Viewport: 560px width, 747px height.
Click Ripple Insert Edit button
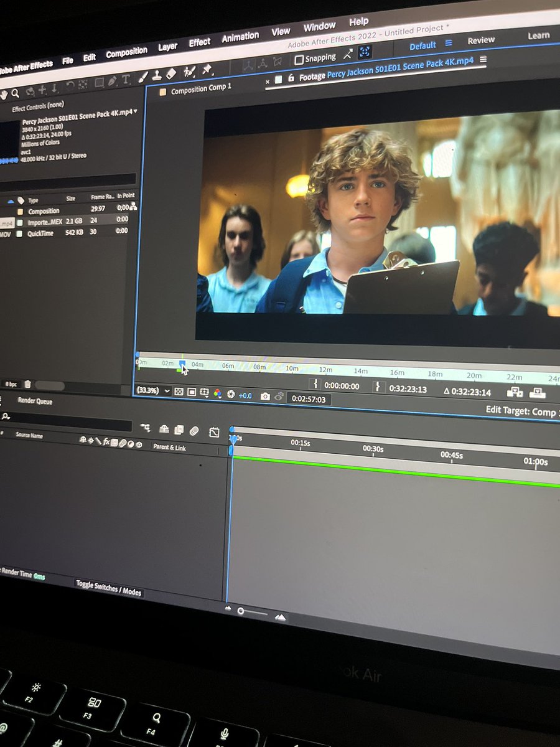pyautogui.click(x=515, y=392)
